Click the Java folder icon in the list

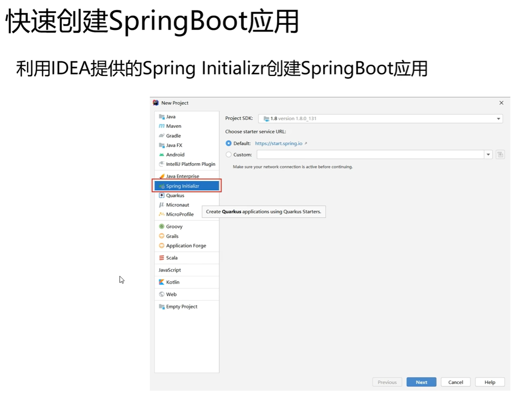(162, 116)
